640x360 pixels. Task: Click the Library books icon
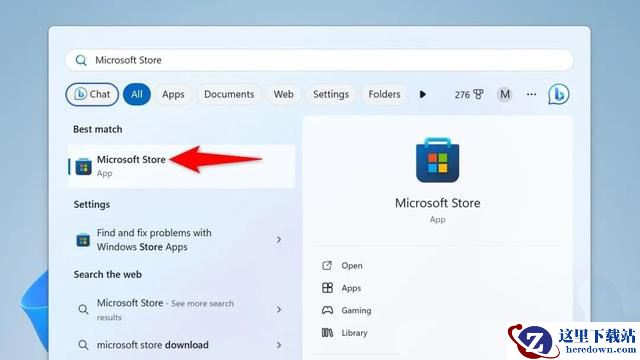click(x=327, y=333)
